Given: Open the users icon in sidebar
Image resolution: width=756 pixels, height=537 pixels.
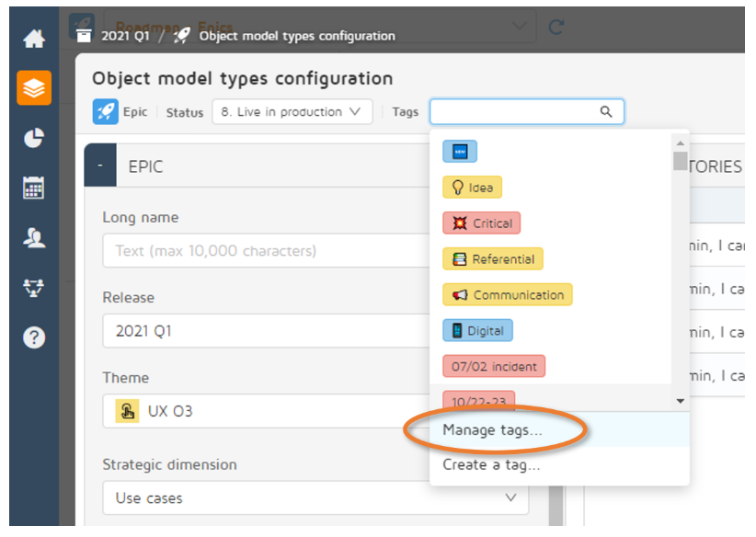Looking at the screenshot, I should click(x=34, y=237).
